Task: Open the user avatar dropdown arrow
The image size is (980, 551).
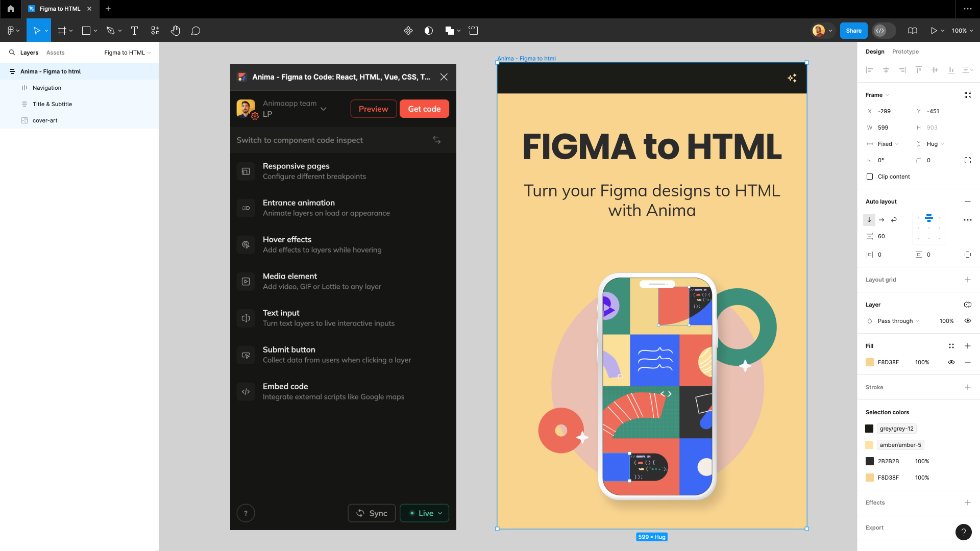Action: coord(830,31)
